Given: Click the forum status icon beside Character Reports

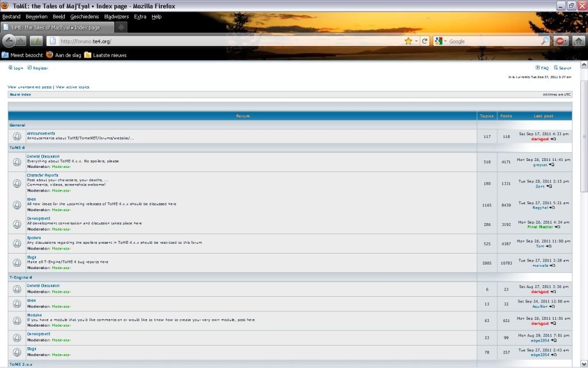Looking at the screenshot, I should 17,183.
